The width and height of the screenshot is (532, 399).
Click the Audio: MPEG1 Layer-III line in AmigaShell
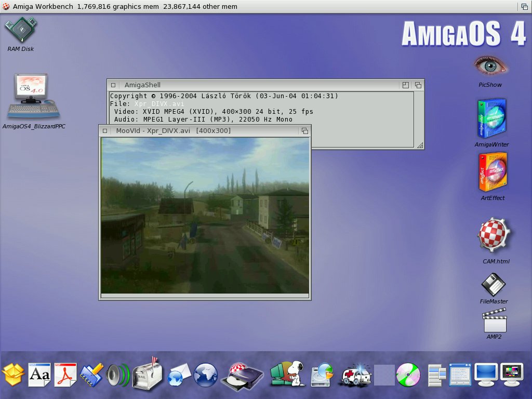tap(203, 119)
